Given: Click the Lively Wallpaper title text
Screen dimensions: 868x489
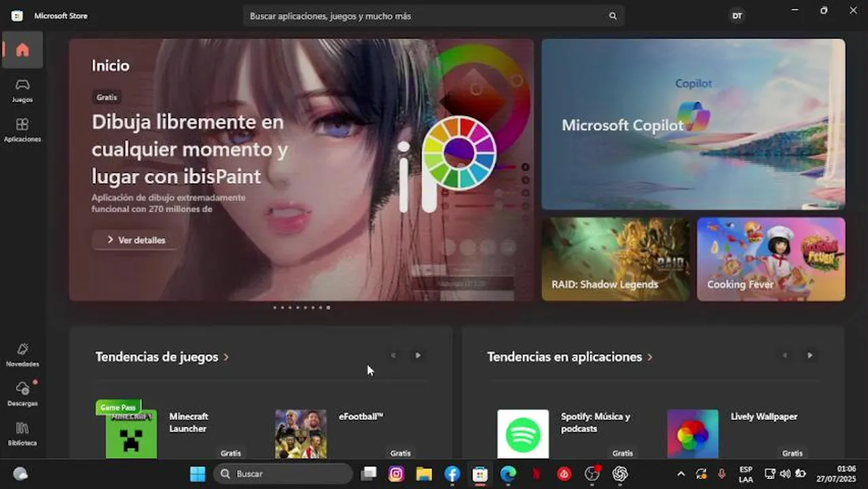Looking at the screenshot, I should [764, 416].
